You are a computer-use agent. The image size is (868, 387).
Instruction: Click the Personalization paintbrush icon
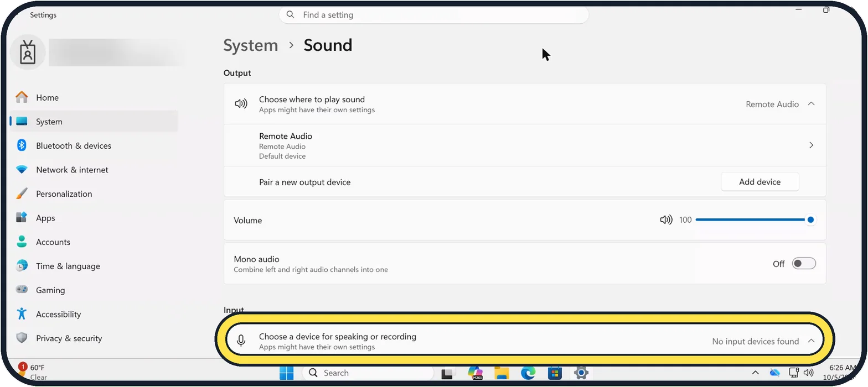pos(22,193)
